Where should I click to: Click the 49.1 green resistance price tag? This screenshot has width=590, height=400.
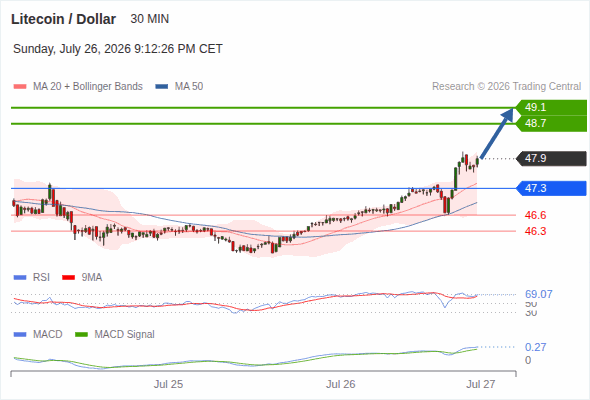click(551, 108)
